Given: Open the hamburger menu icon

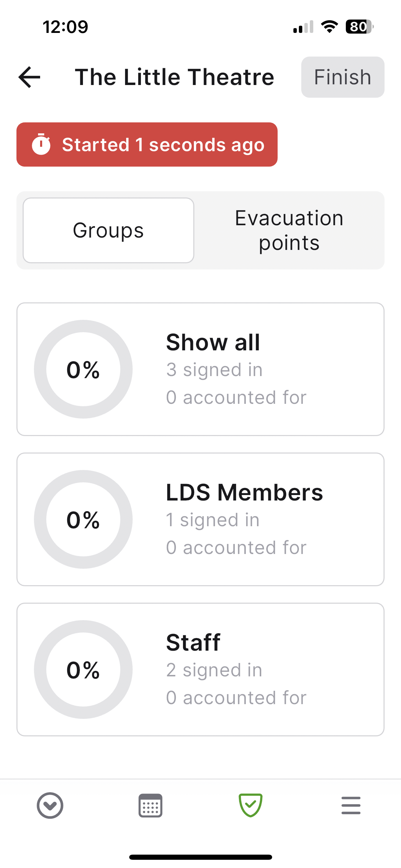Looking at the screenshot, I should pyautogui.click(x=351, y=805).
